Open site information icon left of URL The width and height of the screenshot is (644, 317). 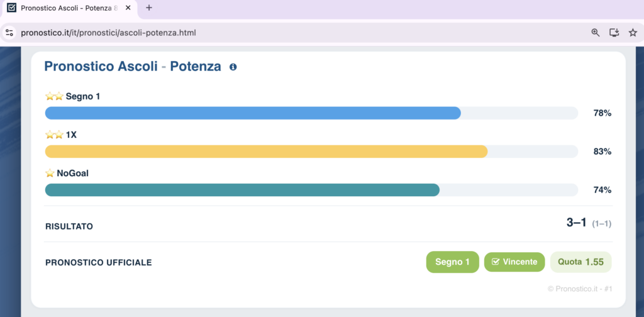coord(10,33)
